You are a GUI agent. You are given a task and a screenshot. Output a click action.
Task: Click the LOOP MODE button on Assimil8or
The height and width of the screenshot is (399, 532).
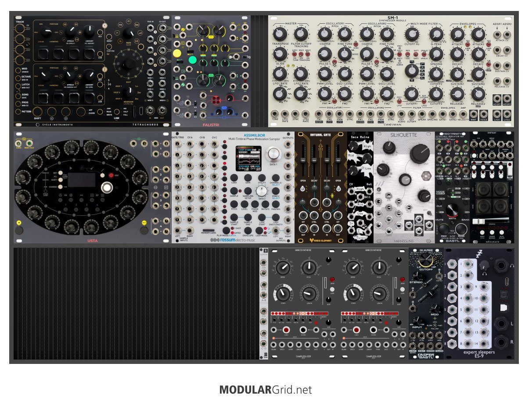point(259,230)
